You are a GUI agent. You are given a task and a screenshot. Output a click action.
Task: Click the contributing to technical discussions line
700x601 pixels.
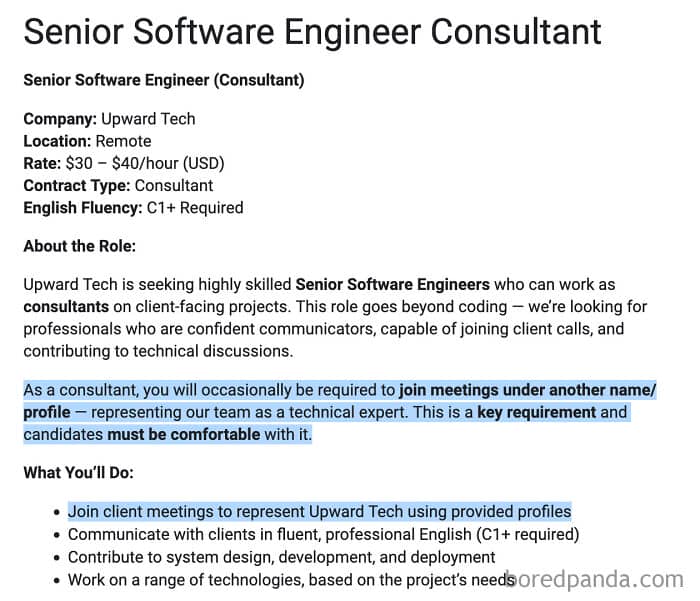pos(158,351)
